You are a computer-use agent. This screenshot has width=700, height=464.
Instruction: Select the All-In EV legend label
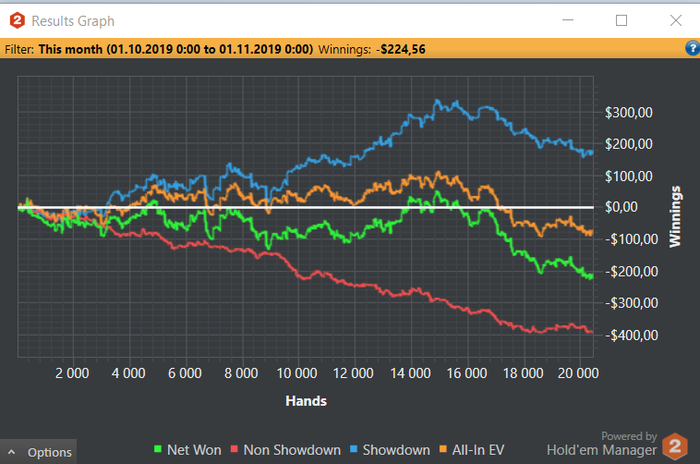[478, 450]
